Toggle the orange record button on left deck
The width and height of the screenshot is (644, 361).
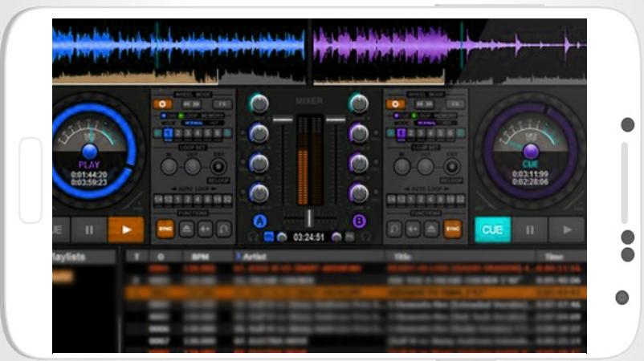(164, 103)
